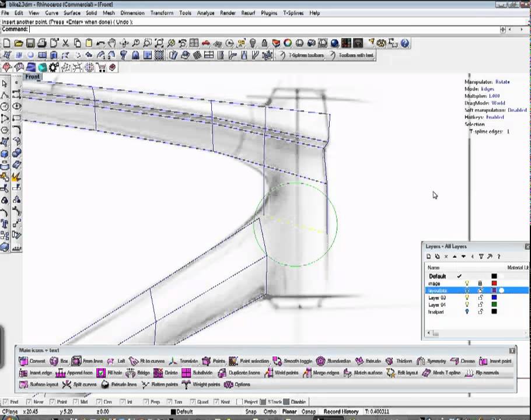The image size is (531, 420).
Task: Enable the Project osnap checkbox
Action: tap(239, 402)
